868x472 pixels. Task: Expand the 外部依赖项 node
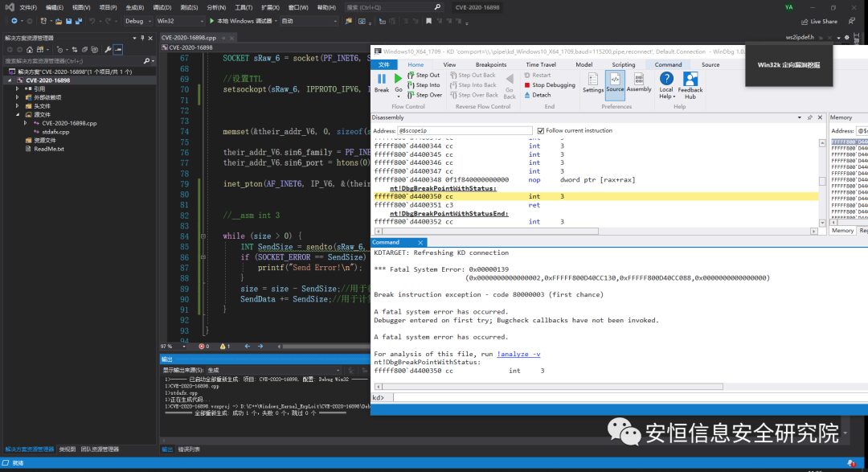point(17,97)
